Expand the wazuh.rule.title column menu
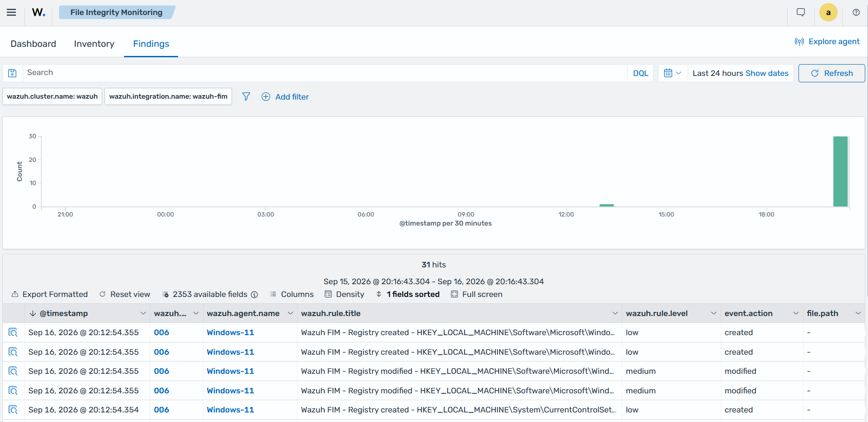The height and width of the screenshot is (422, 868). click(615, 313)
